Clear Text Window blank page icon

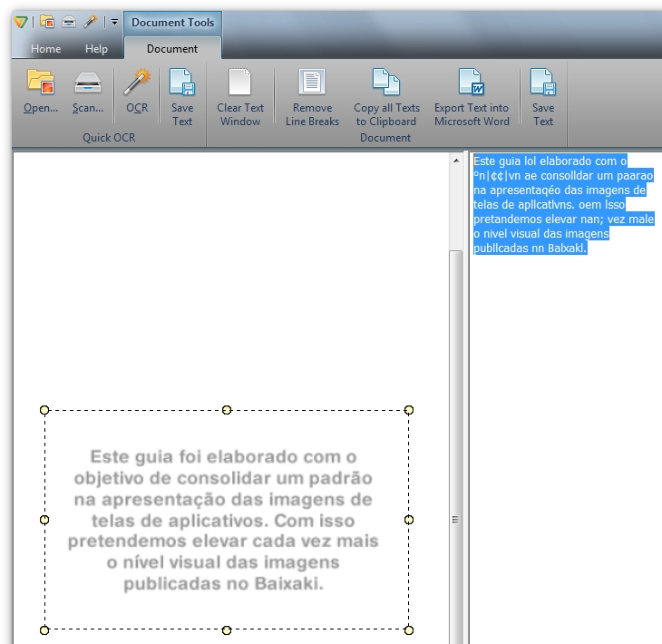pyautogui.click(x=239, y=82)
